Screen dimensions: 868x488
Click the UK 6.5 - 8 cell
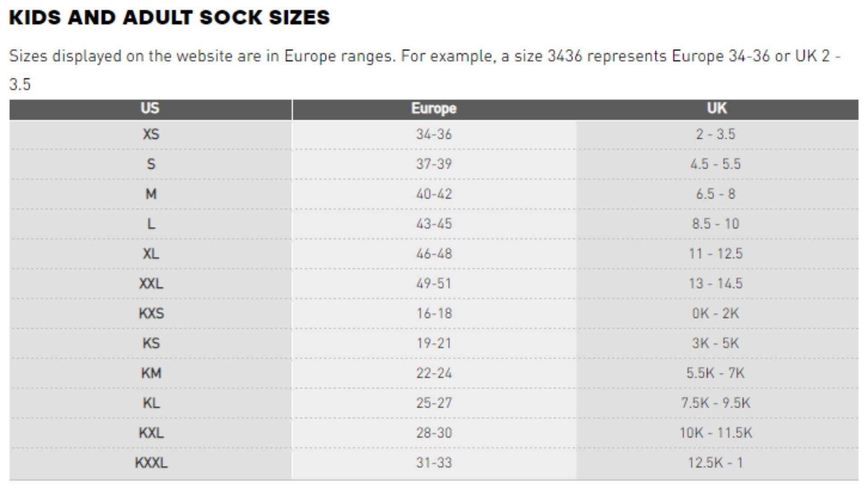click(x=716, y=194)
